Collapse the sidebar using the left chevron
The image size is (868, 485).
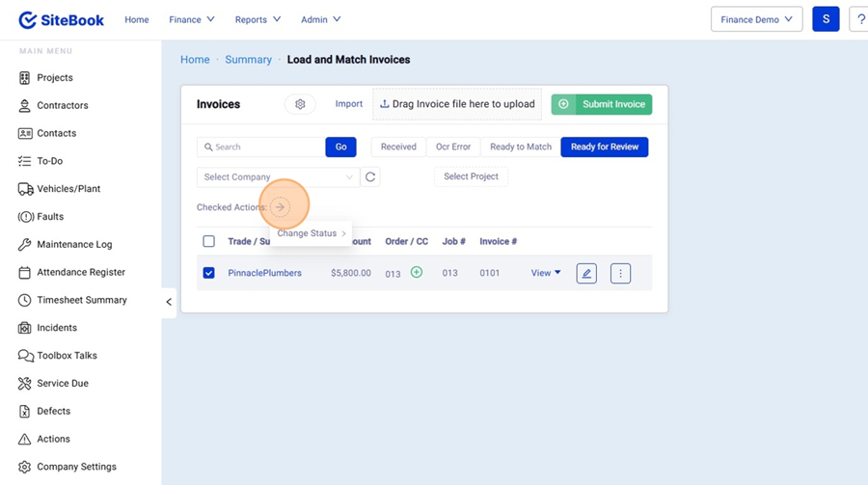169,302
